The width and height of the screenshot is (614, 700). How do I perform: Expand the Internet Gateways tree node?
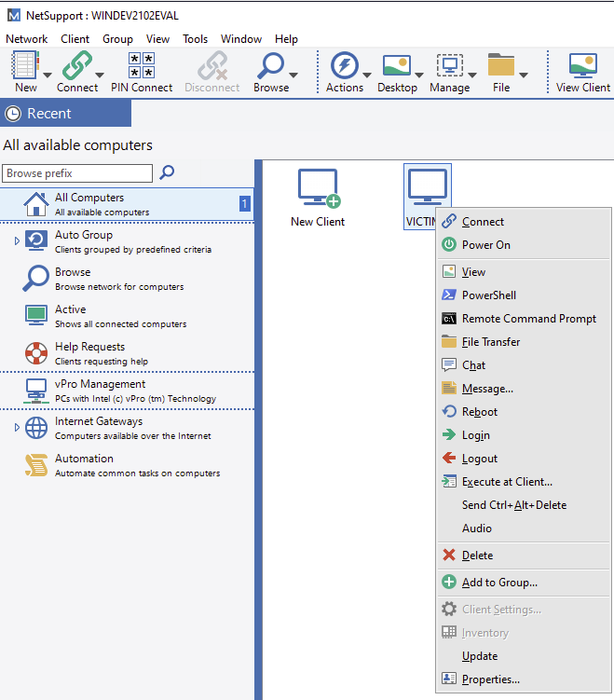[17, 427]
